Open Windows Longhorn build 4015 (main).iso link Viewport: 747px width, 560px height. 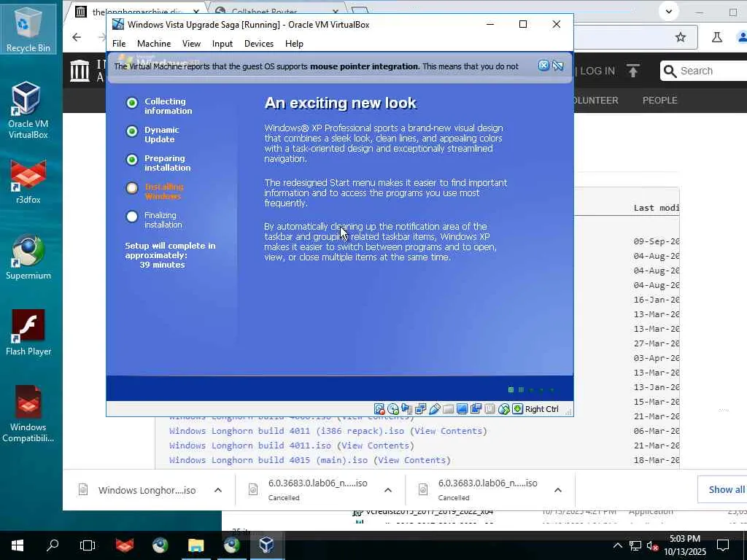click(268, 460)
